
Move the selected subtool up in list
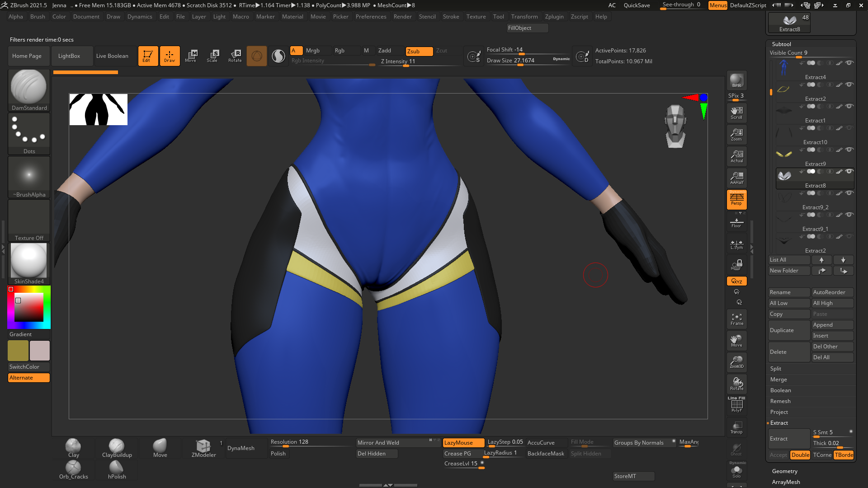[821, 260]
